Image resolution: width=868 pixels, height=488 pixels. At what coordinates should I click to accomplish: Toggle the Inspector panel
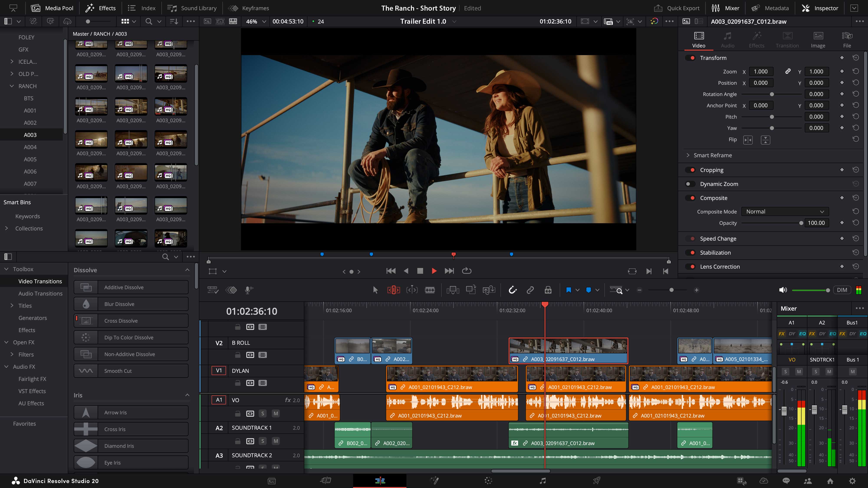[x=820, y=8]
